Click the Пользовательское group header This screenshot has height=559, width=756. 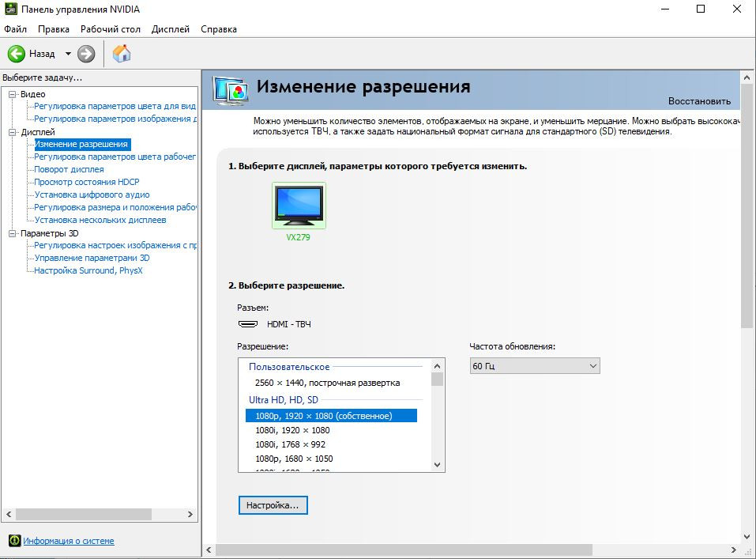point(289,367)
